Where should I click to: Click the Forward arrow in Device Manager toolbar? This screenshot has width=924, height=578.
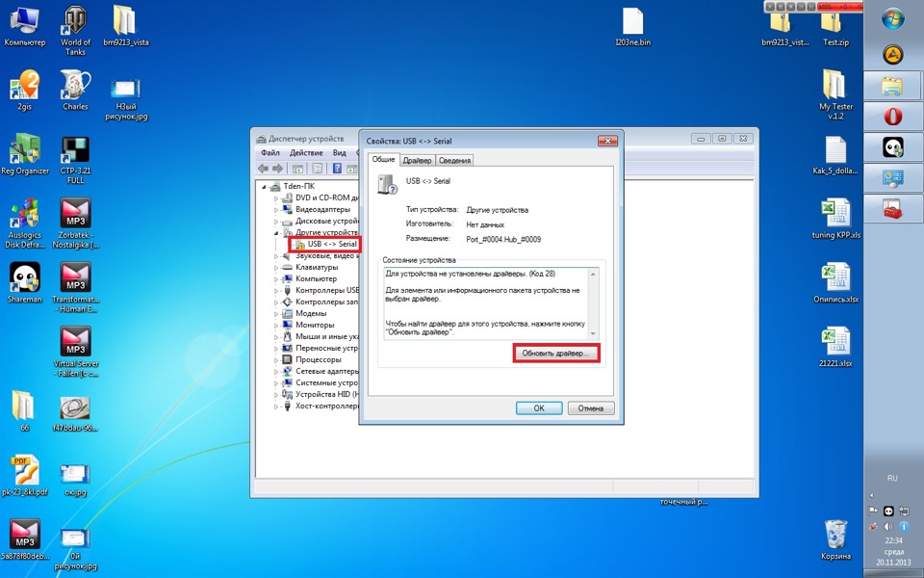(x=277, y=169)
